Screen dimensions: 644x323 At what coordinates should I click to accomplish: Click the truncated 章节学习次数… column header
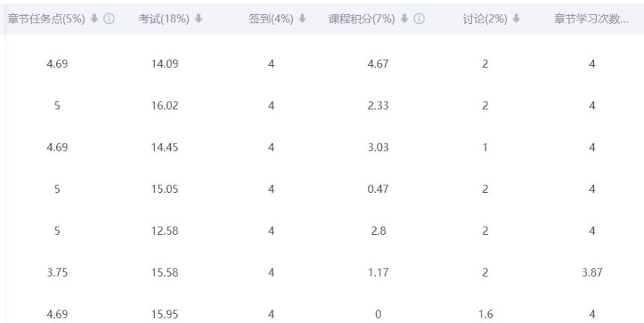point(592,18)
